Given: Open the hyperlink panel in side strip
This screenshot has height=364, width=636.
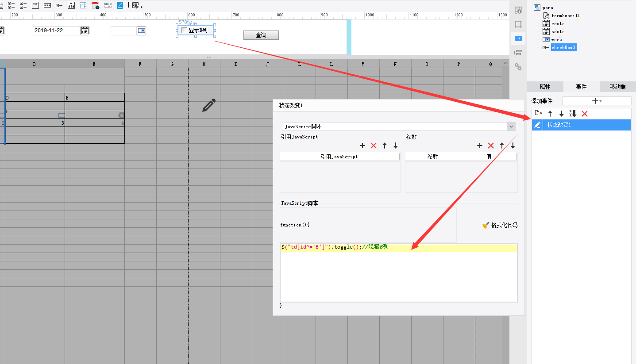Looking at the screenshot, I should pyautogui.click(x=518, y=67).
